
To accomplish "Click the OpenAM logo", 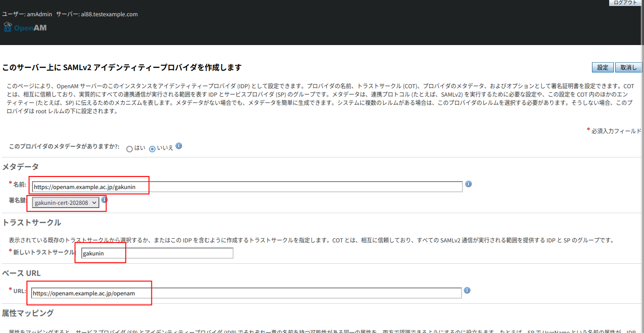I will (x=25, y=27).
